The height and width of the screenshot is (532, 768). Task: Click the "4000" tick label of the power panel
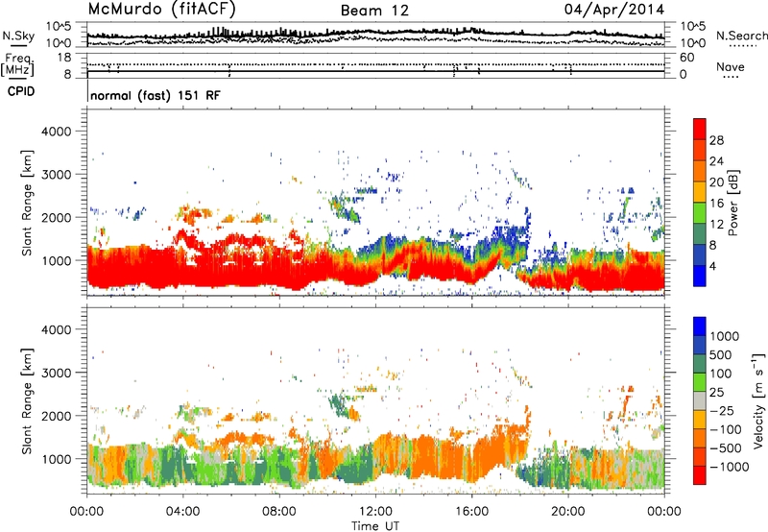pyautogui.click(x=56, y=132)
